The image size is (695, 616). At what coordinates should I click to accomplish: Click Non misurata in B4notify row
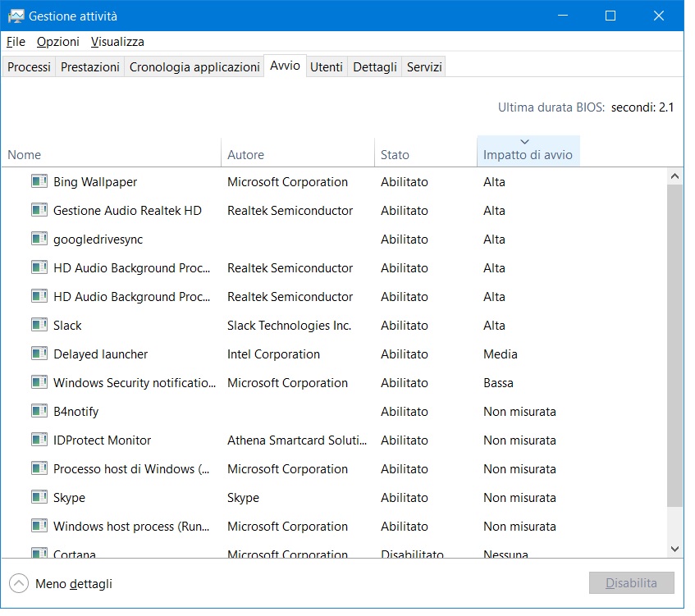click(x=519, y=412)
